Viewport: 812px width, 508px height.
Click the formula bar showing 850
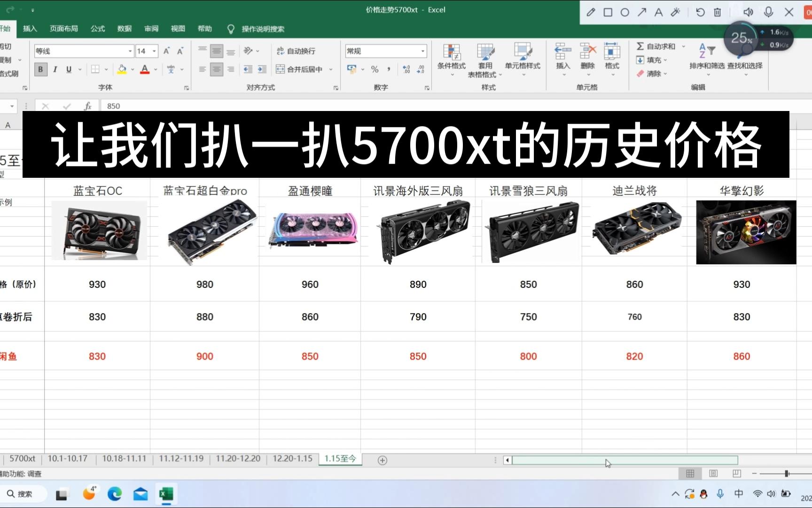tap(456, 106)
